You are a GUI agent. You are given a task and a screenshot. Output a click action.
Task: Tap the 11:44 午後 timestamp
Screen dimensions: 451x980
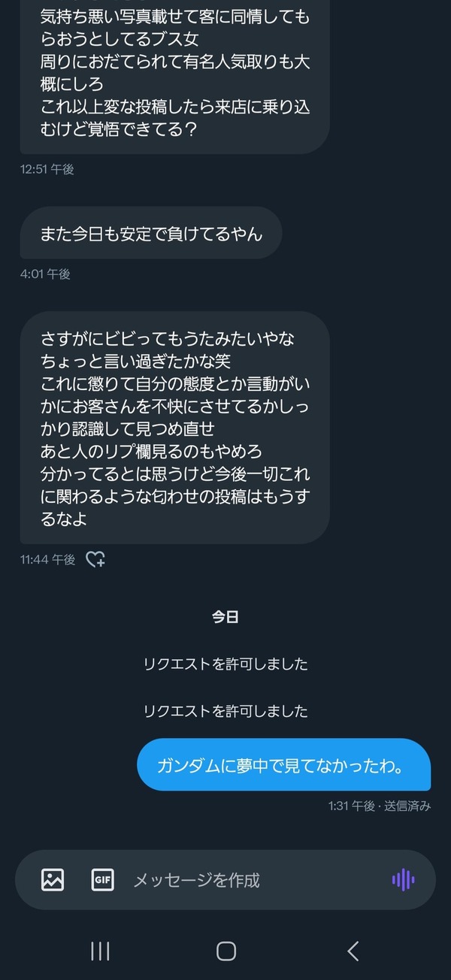[48, 559]
